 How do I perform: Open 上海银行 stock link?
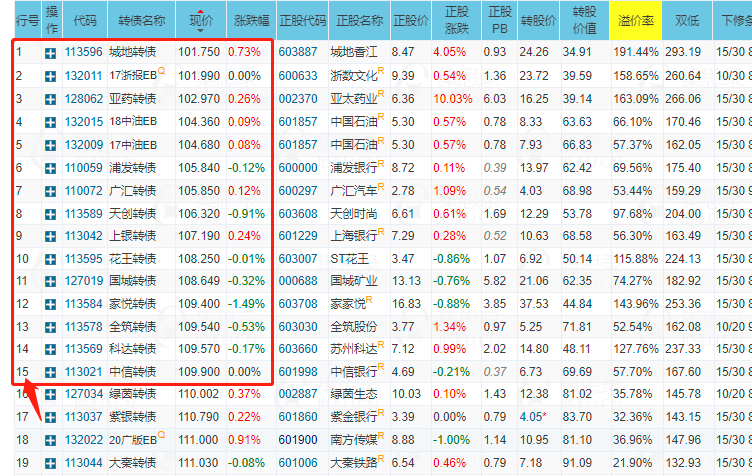354,236
